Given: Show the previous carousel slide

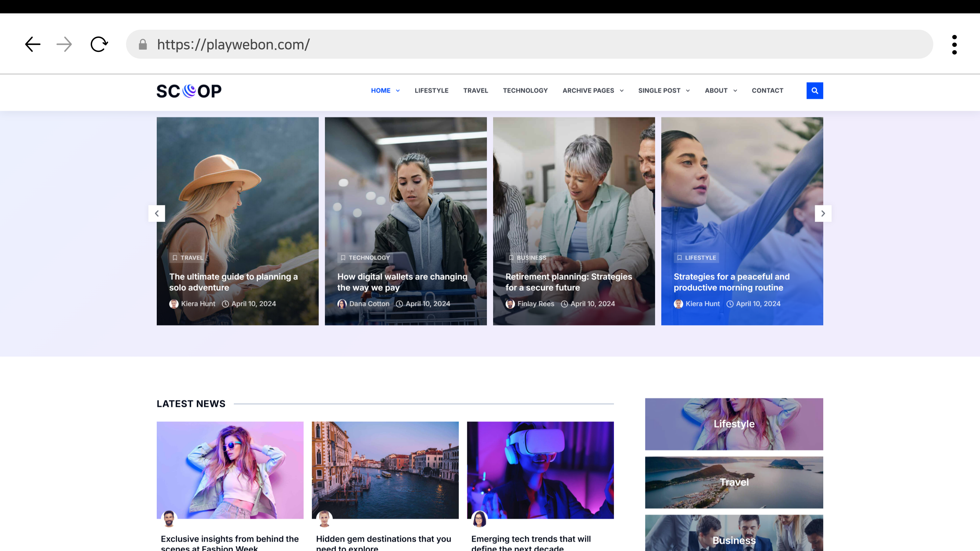Looking at the screenshot, I should 157,213.
